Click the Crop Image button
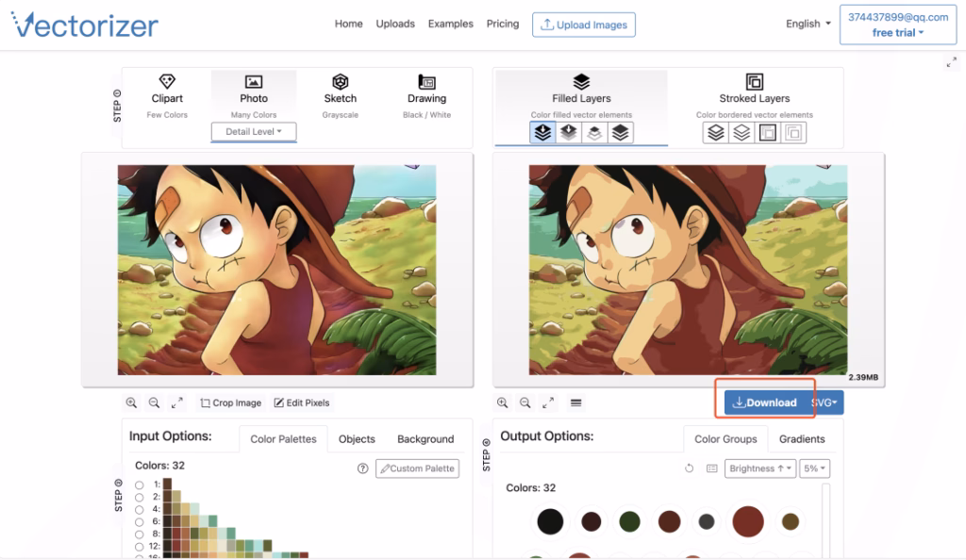Screen dimensions: 966x560 [231, 403]
